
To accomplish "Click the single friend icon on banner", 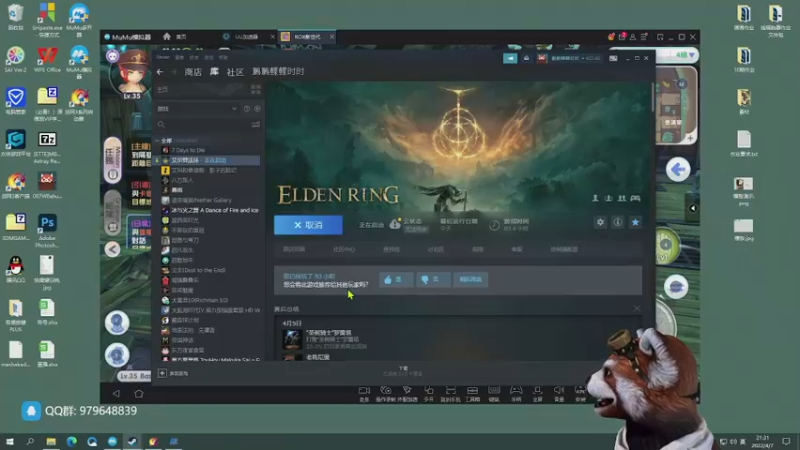I will (595, 198).
